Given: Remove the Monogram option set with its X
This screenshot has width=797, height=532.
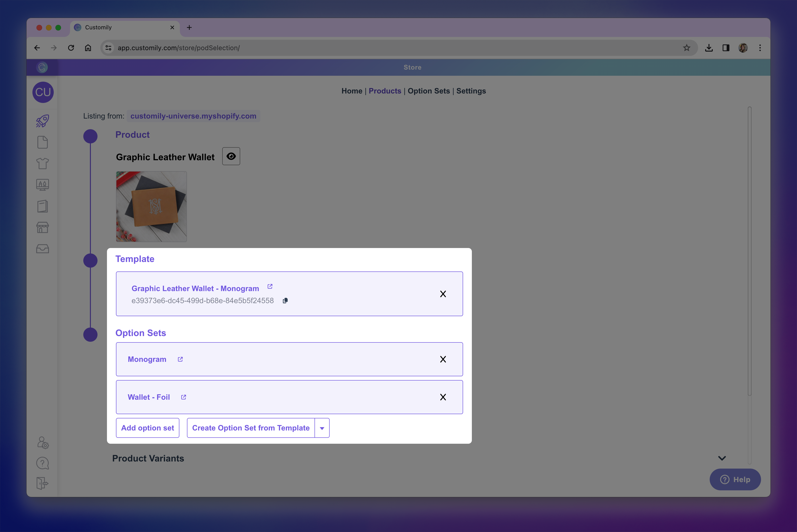Looking at the screenshot, I should 443,359.
